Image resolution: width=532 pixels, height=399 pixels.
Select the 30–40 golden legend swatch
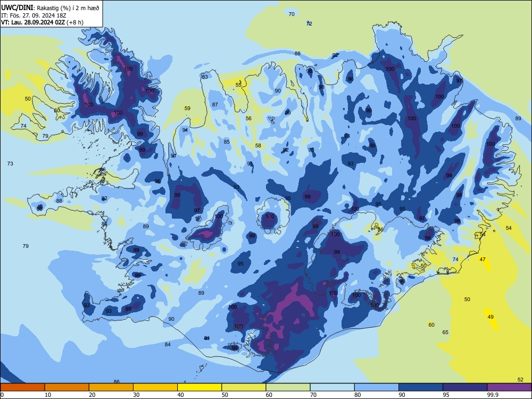coord(155,387)
